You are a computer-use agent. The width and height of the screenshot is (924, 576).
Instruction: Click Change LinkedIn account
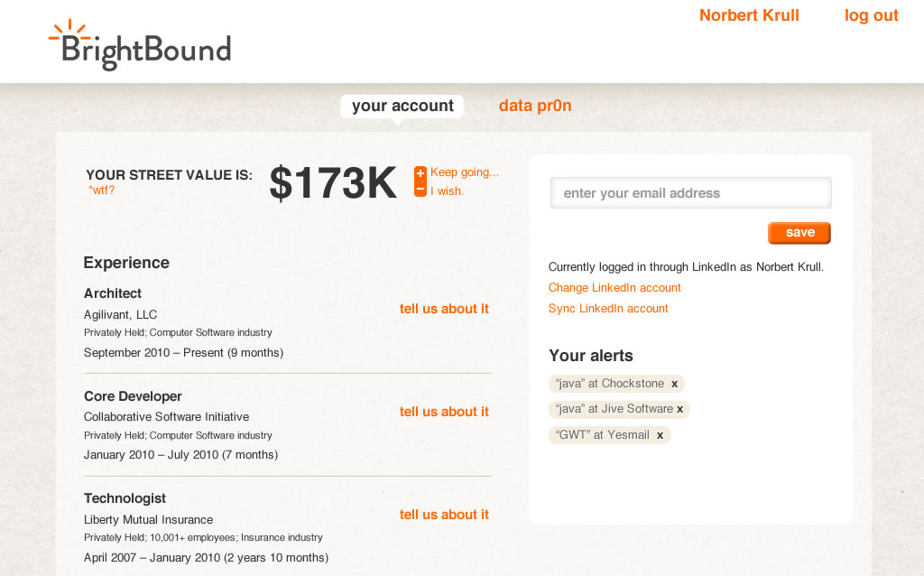tap(614, 288)
